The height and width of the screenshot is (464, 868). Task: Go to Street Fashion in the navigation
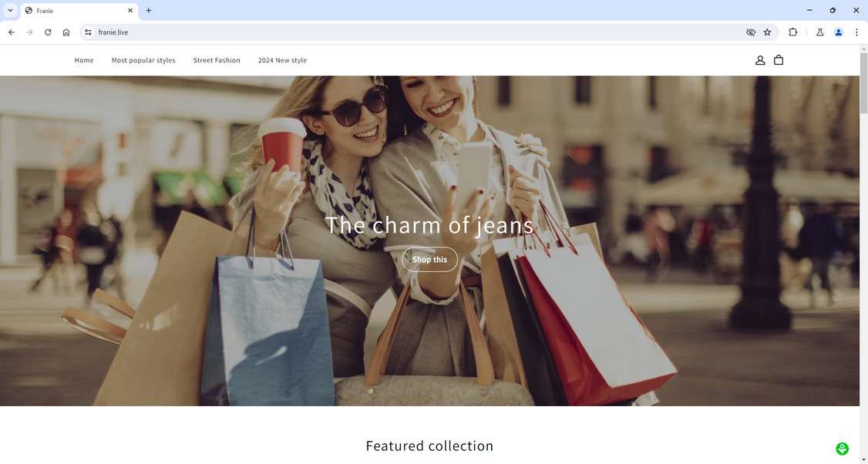[x=217, y=60]
